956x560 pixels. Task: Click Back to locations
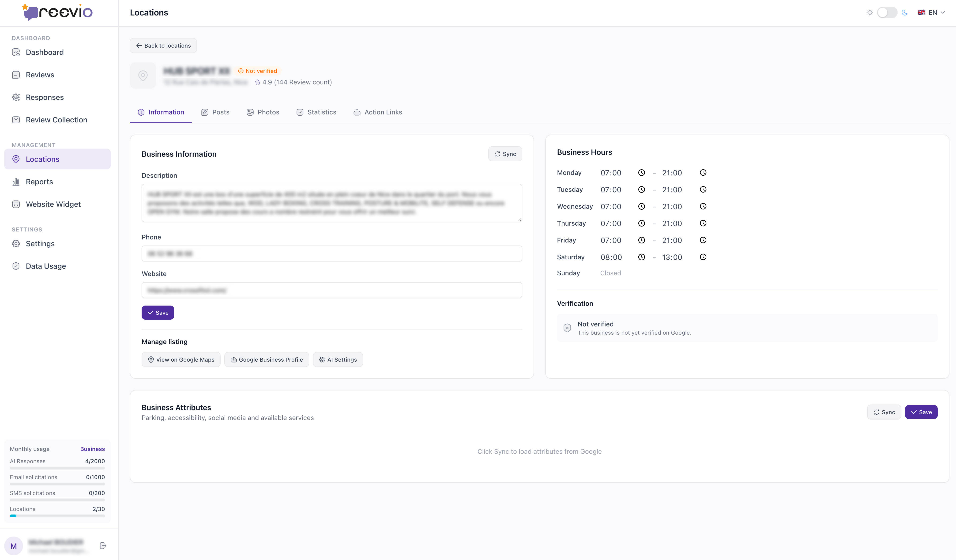coord(163,45)
